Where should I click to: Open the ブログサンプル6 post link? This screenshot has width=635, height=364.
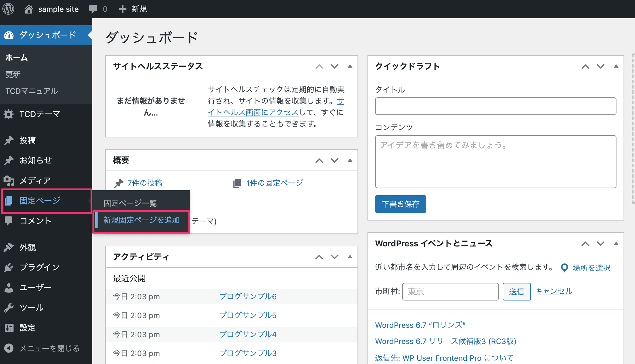(248, 296)
